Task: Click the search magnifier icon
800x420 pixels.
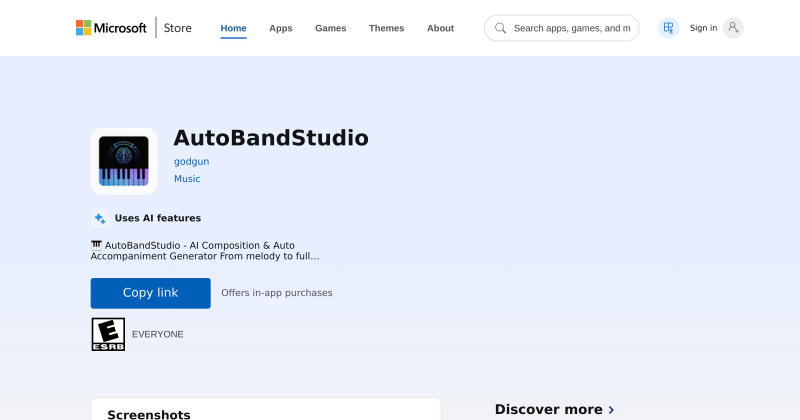Action: tap(501, 28)
